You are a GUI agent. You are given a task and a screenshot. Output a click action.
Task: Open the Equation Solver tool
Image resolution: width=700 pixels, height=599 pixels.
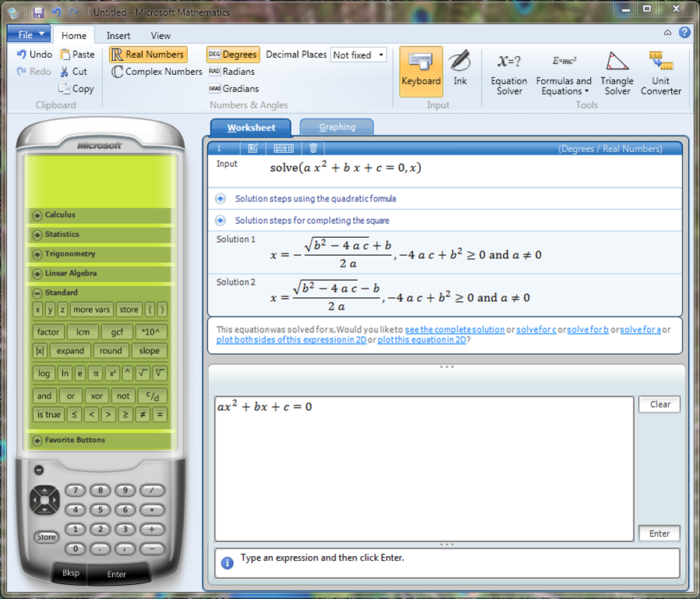tap(509, 70)
